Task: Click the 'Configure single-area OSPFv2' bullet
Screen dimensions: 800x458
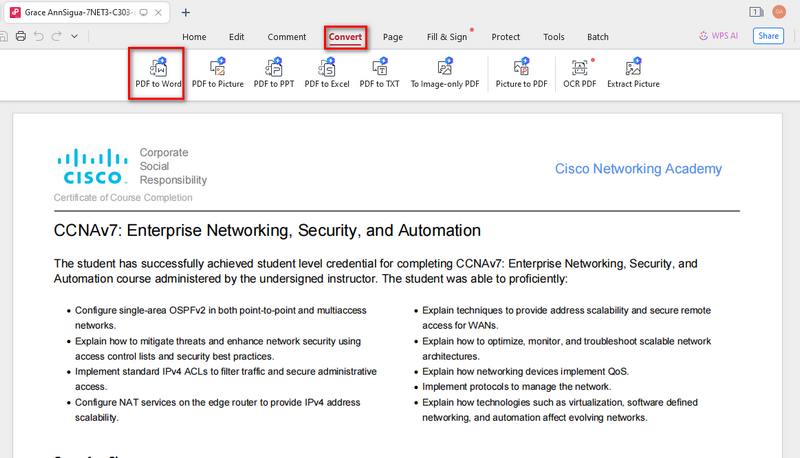Action: [220, 318]
